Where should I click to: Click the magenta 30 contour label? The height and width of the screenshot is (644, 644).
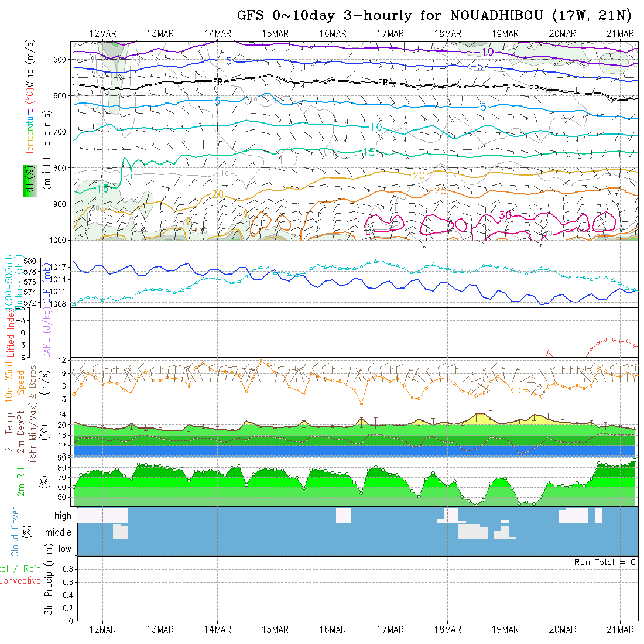point(506,215)
